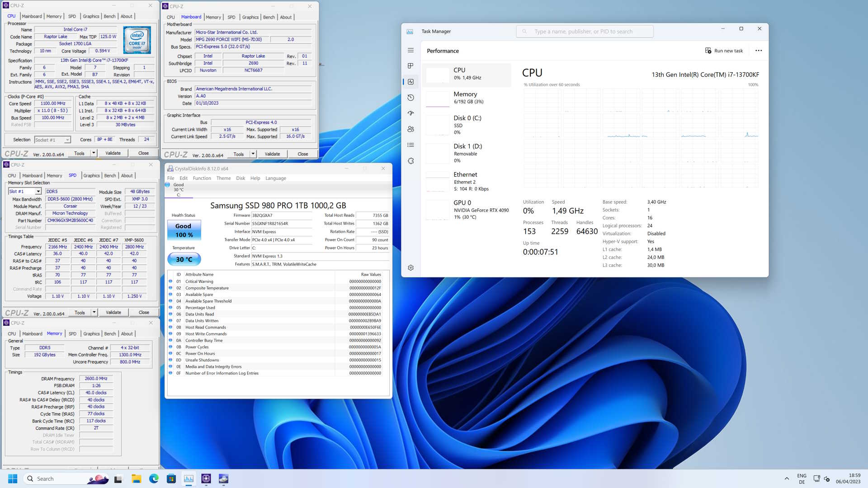
Task: Open Services page in Task Manager sidebar
Action: click(x=410, y=161)
